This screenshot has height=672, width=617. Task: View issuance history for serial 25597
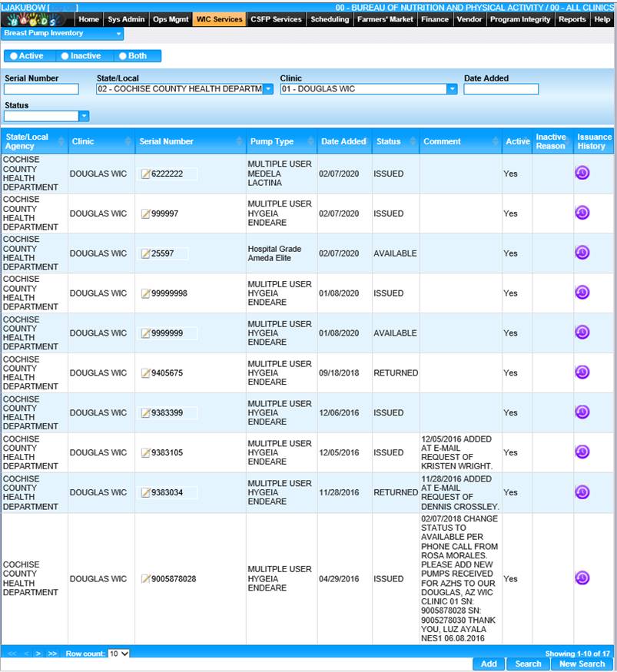coord(582,253)
